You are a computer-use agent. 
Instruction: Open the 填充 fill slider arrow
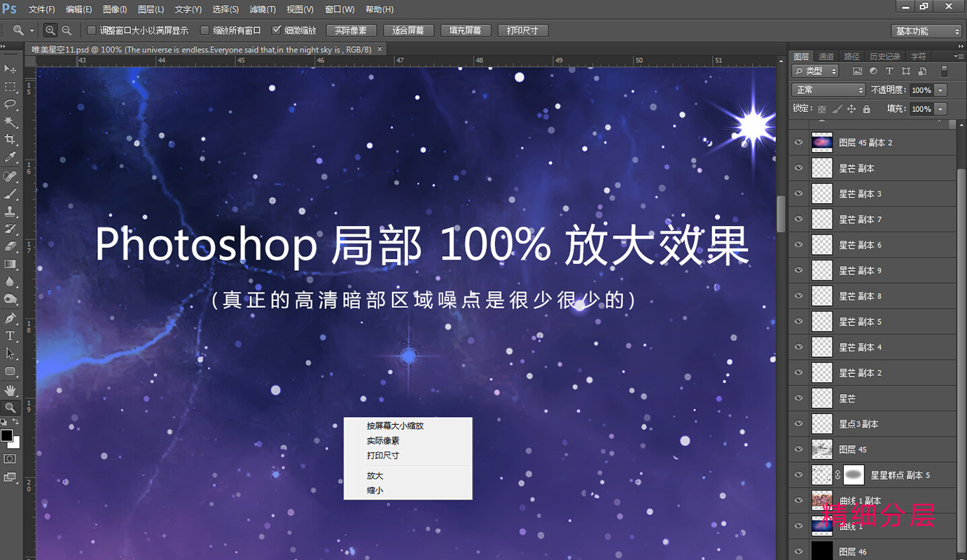coord(940,109)
